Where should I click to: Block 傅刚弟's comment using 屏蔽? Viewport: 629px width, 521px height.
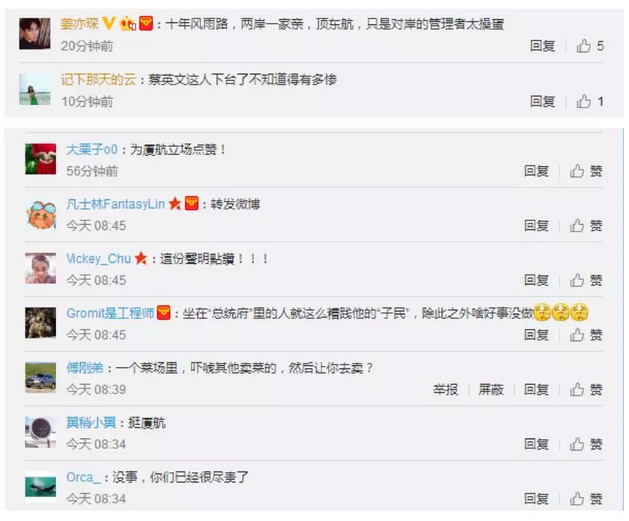491,389
